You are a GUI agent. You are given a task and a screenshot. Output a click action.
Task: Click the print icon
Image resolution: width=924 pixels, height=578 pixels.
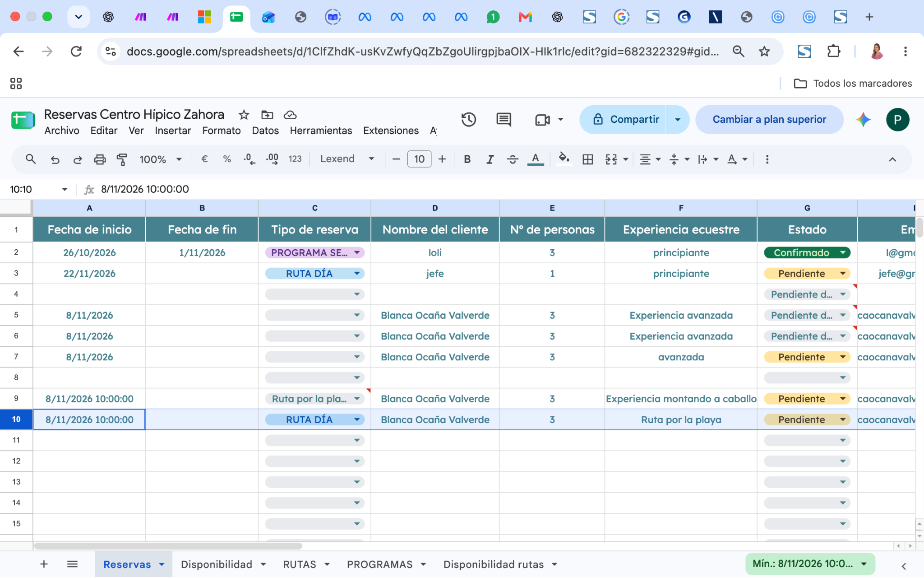click(100, 159)
